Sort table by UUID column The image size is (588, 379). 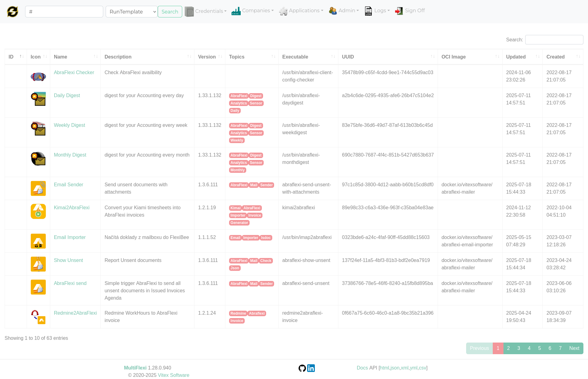[388, 57]
